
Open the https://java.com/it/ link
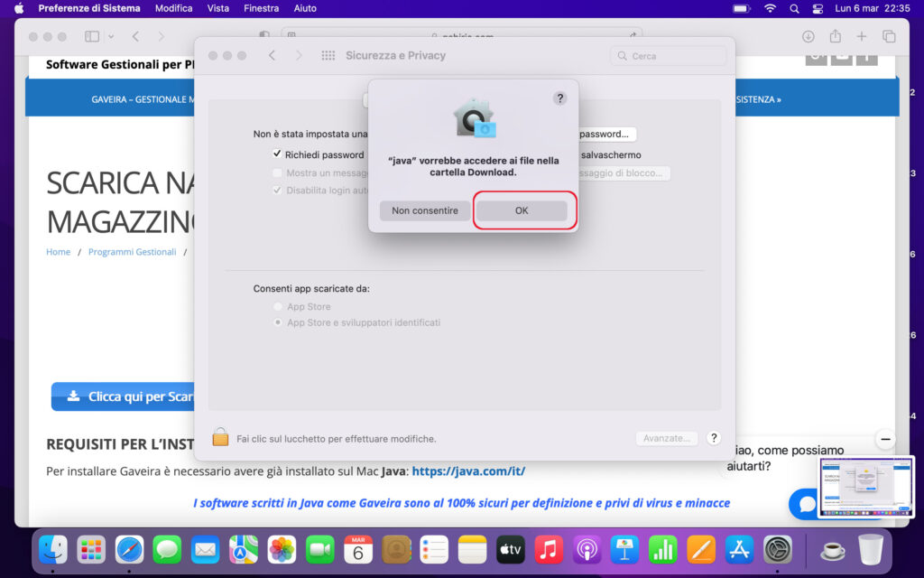pyautogui.click(x=468, y=471)
